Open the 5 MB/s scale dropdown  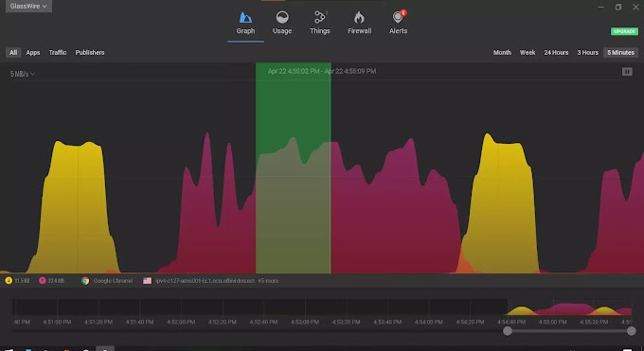pyautogui.click(x=22, y=74)
